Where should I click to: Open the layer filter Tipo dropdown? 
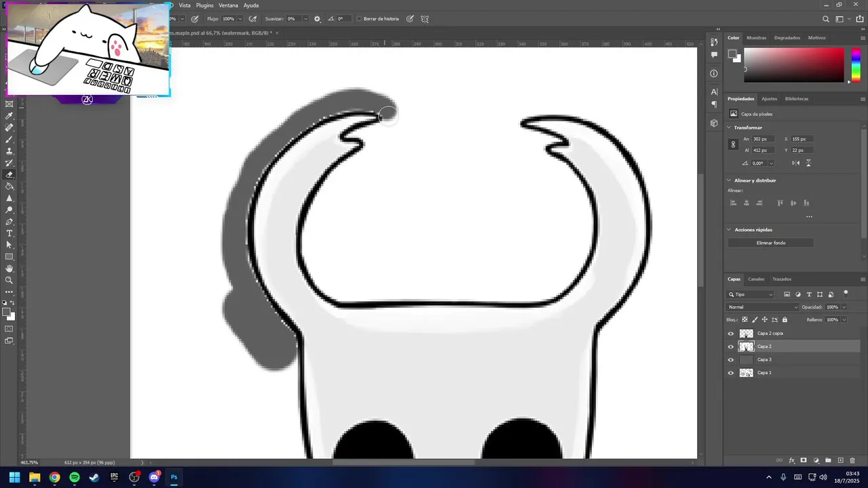click(750, 294)
